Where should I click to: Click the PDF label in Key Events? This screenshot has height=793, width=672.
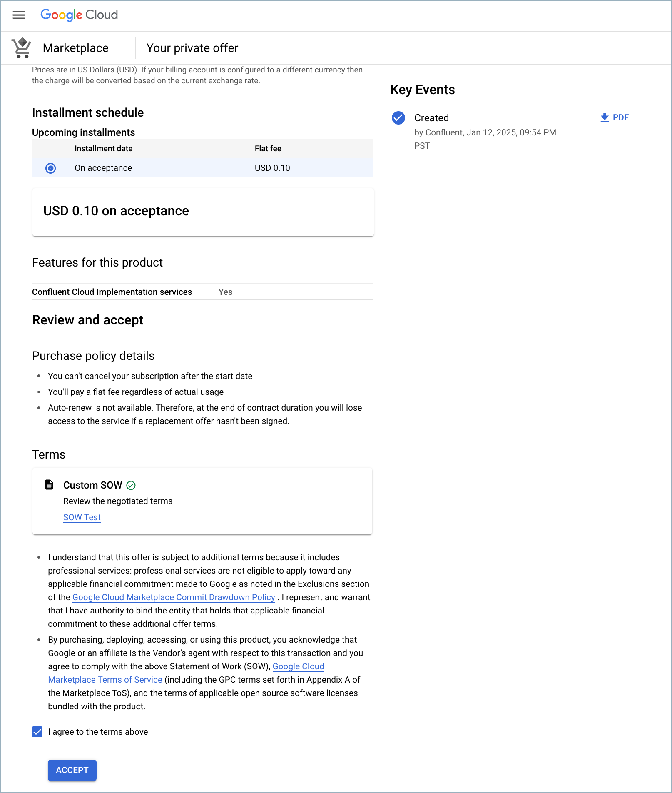pos(620,117)
